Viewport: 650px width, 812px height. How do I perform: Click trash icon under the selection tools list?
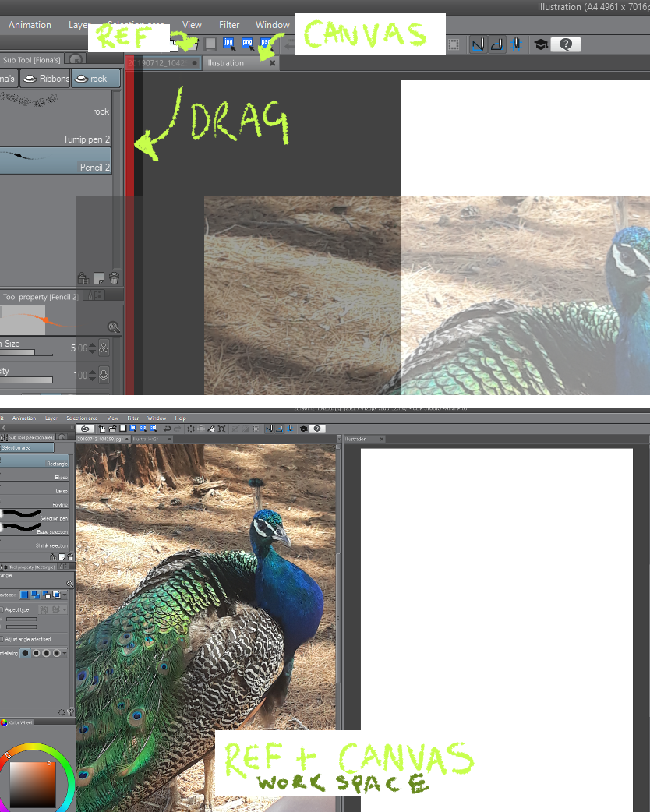pyautogui.click(x=70, y=556)
